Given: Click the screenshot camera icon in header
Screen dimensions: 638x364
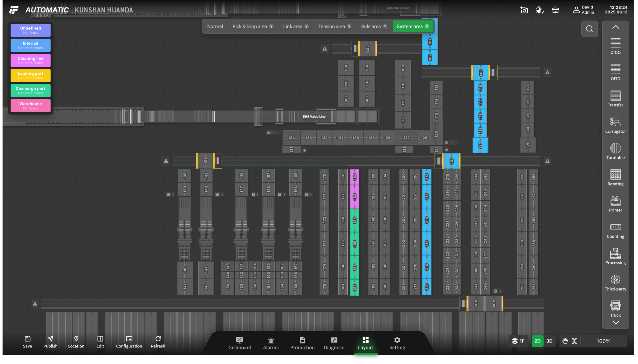Looking at the screenshot, I should [524, 10].
